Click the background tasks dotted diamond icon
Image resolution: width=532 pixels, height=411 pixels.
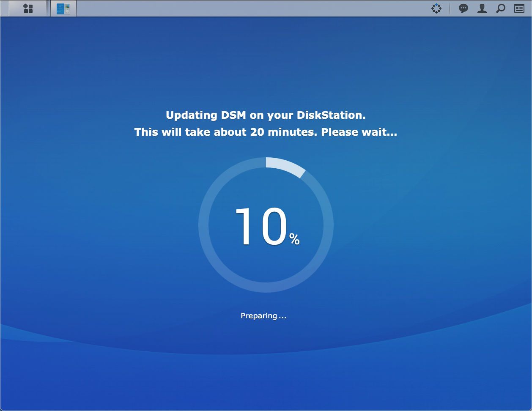click(x=436, y=8)
